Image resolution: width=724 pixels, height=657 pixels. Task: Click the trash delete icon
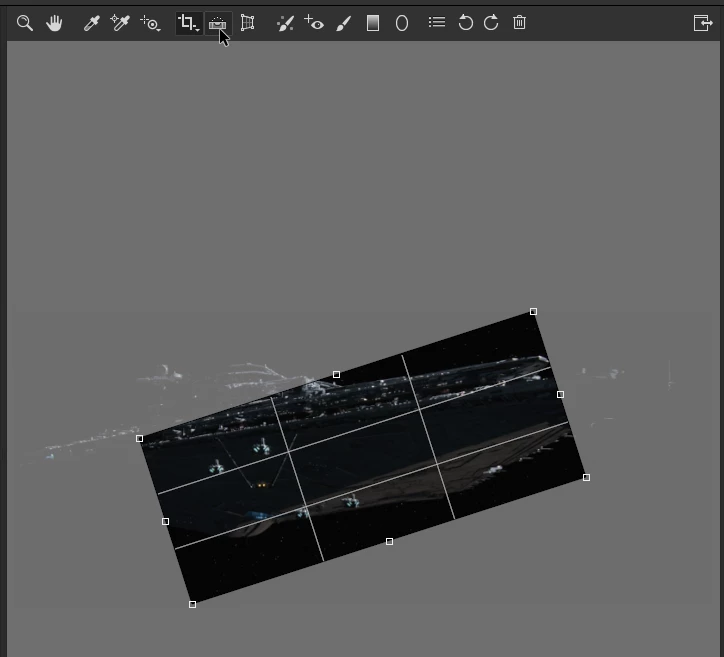point(519,22)
